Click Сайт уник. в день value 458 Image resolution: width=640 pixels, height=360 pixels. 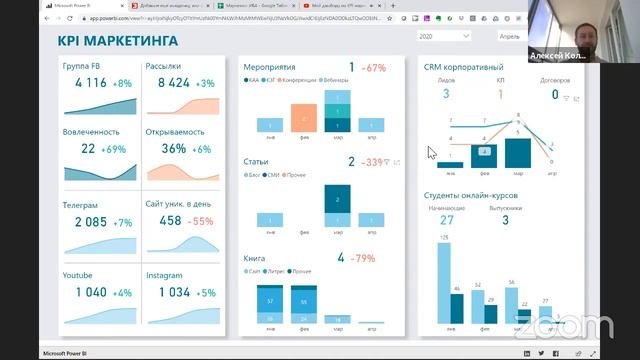pyautogui.click(x=170, y=221)
